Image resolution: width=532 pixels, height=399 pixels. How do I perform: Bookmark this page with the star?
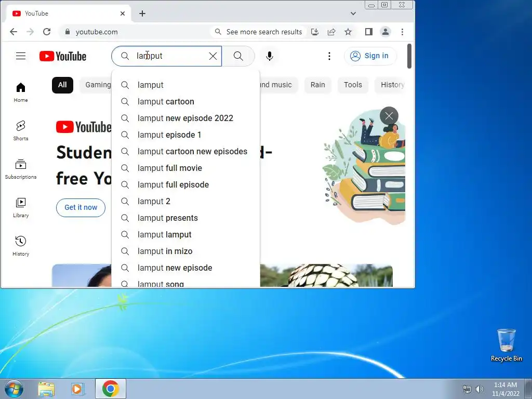tap(348, 32)
